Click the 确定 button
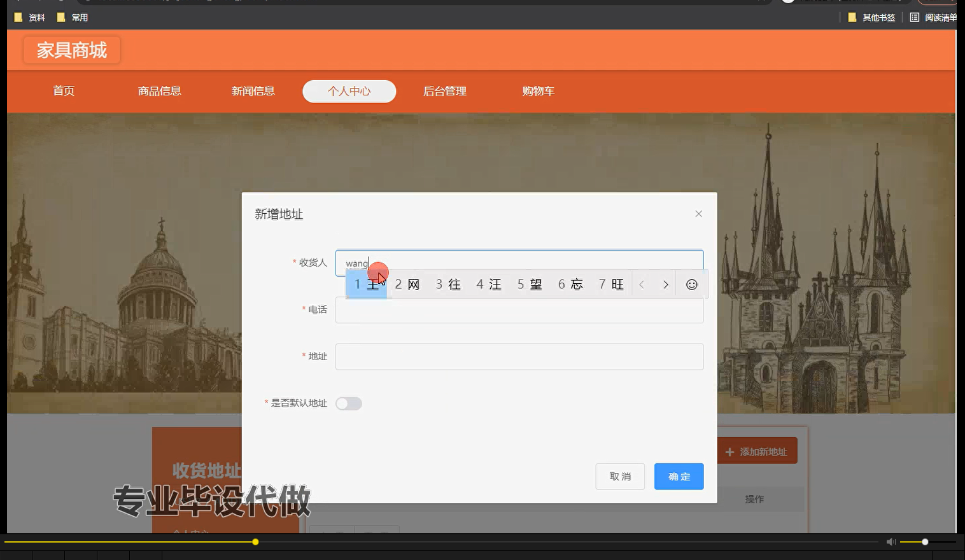The image size is (965, 560). 679,476
